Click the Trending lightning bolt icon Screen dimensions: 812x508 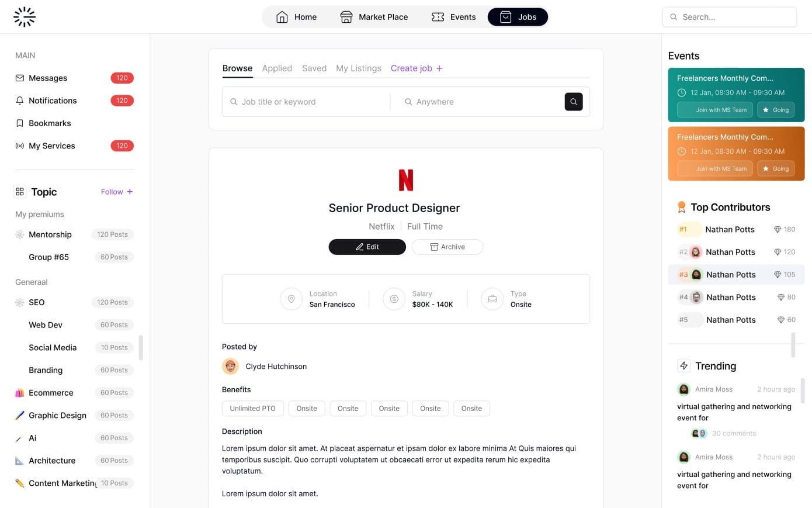(x=683, y=366)
